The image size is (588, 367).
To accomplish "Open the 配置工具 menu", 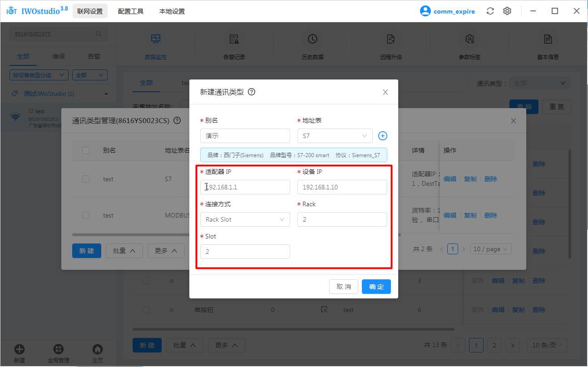I will 131,11.
